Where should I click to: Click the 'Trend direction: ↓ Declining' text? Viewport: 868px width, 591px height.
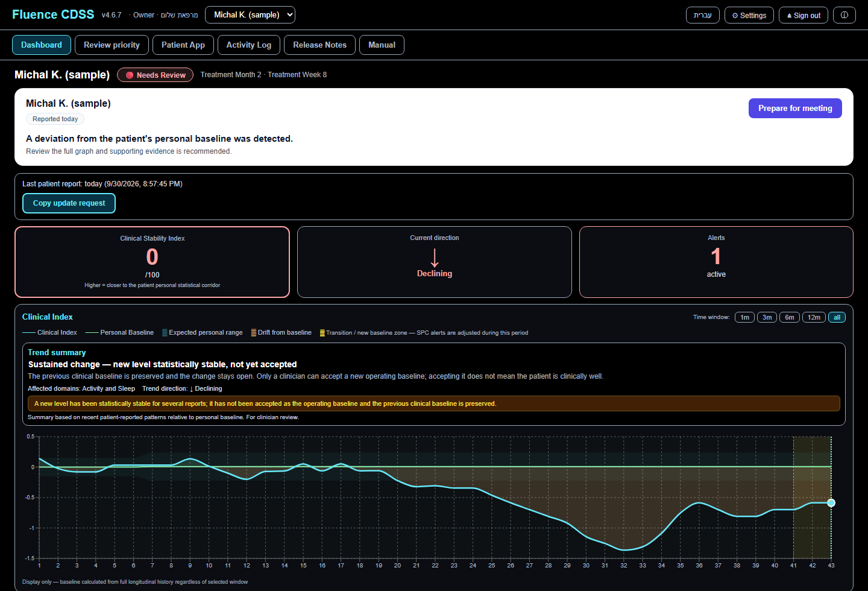[x=182, y=389]
